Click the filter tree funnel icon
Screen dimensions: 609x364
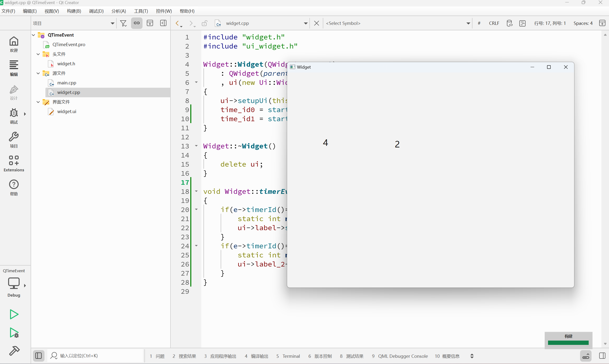pyautogui.click(x=123, y=23)
